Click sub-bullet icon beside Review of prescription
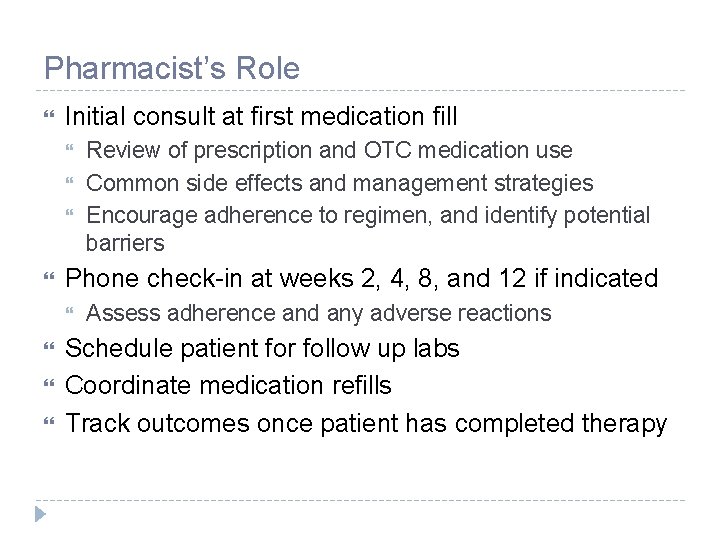This screenshot has height=540, width=720. tap(69, 147)
